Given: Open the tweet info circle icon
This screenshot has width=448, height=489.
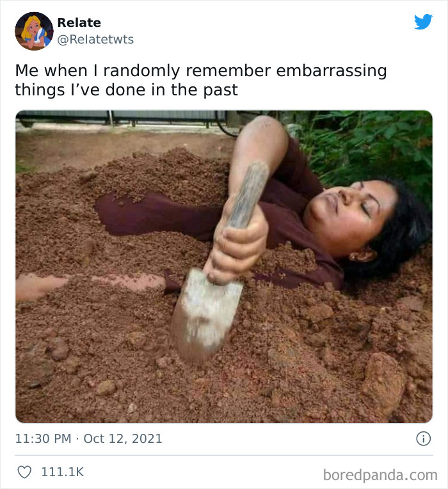Looking at the screenshot, I should [424, 438].
